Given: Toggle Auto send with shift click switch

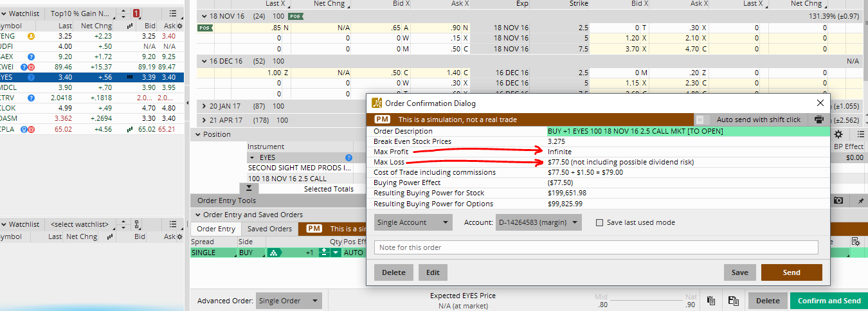Looking at the screenshot, I should point(703,120).
